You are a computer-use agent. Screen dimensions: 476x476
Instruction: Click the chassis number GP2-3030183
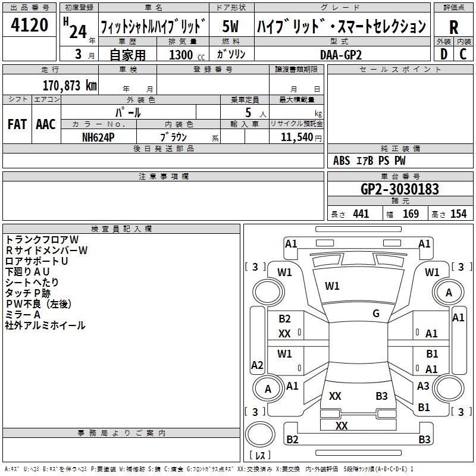coord(399,189)
